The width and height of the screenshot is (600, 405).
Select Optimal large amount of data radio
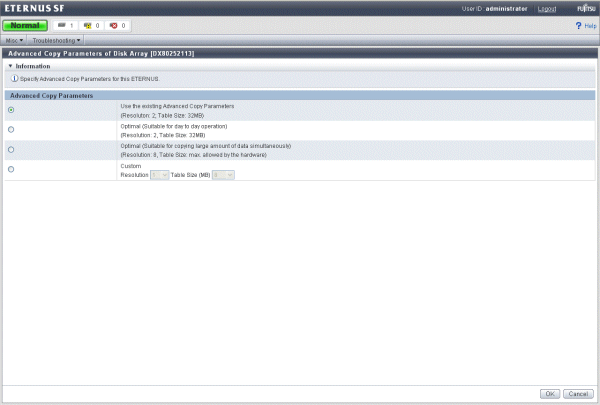[x=11, y=150]
